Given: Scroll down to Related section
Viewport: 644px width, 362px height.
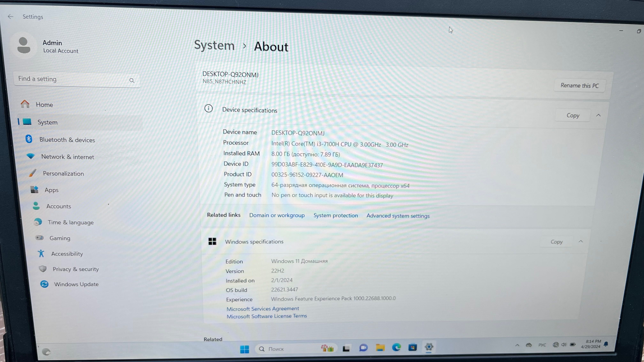Looking at the screenshot, I should point(213,339).
